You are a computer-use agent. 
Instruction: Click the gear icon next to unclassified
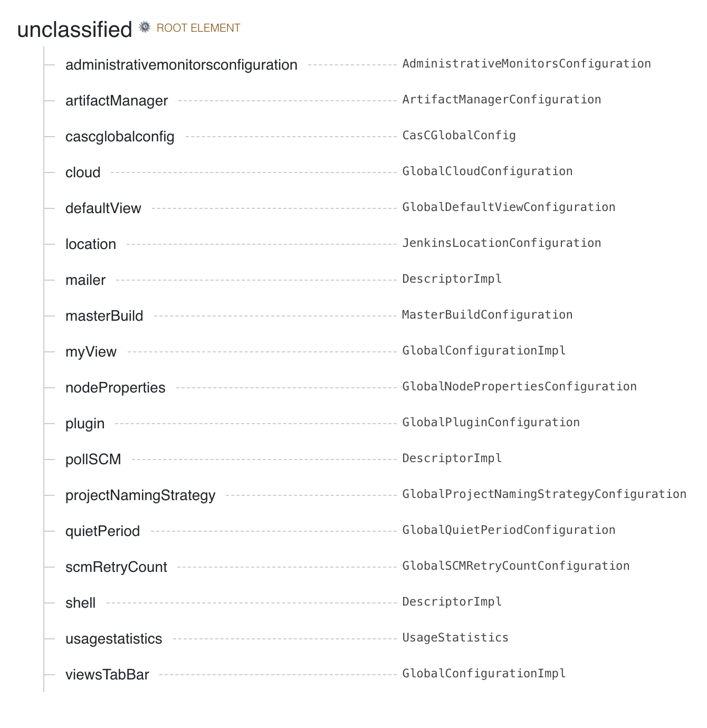pyautogui.click(x=145, y=27)
